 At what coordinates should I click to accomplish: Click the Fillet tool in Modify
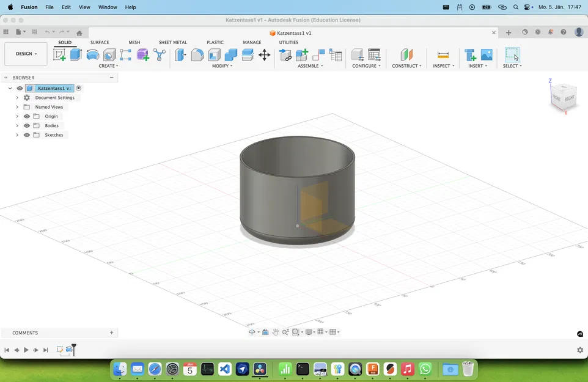click(197, 55)
